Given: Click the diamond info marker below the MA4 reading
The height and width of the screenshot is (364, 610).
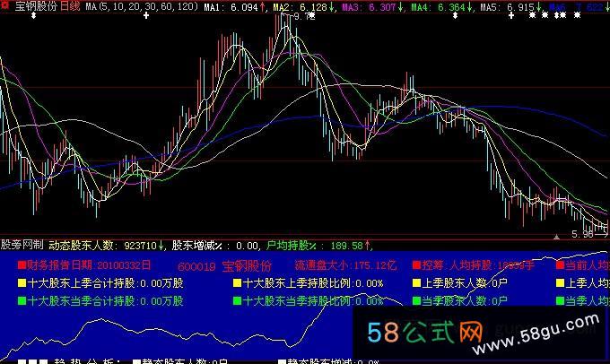Looking at the screenshot, I should 455,15.
